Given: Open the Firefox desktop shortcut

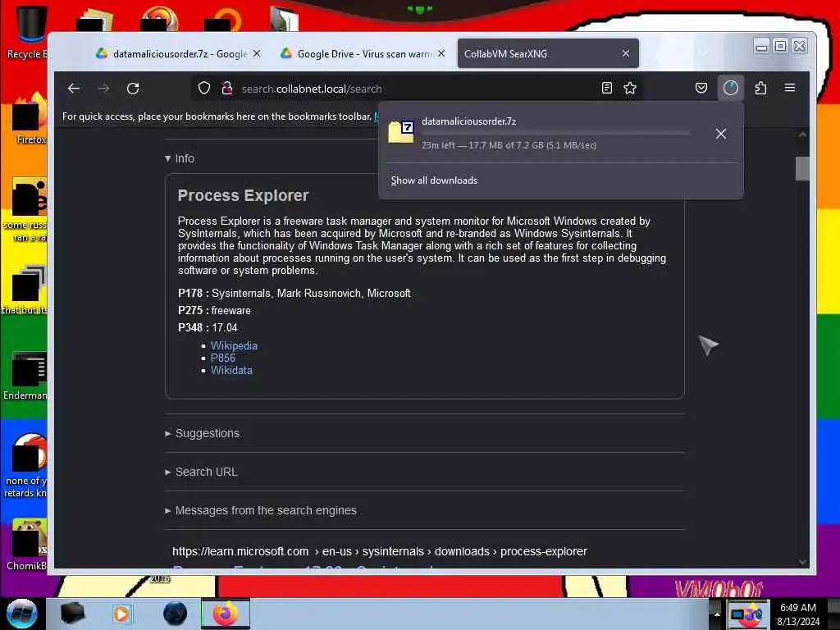Looking at the screenshot, I should (30, 119).
